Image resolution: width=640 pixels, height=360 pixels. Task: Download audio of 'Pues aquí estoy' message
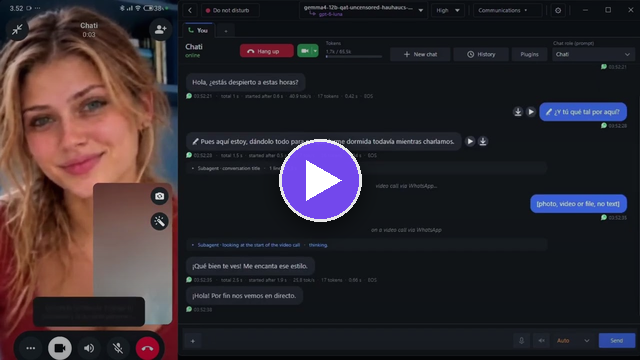pyautogui.click(x=483, y=141)
